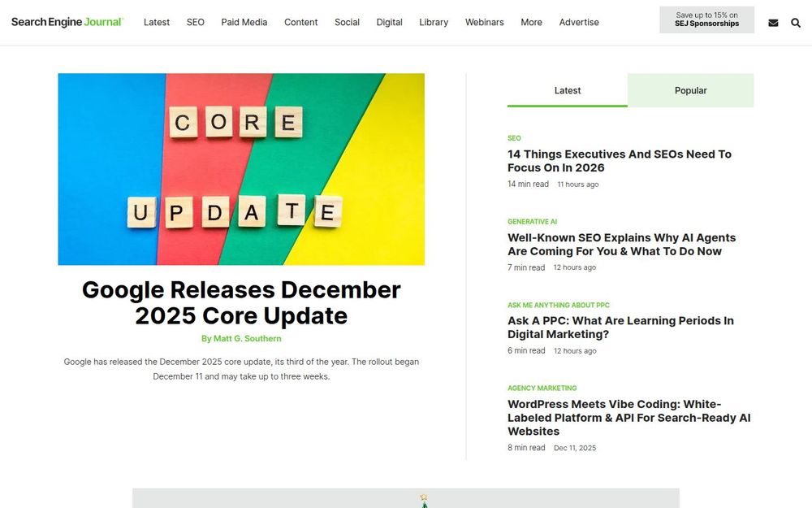812x508 pixels.
Task: Click the '11 hours ago' timestamp
Action: pos(578,185)
